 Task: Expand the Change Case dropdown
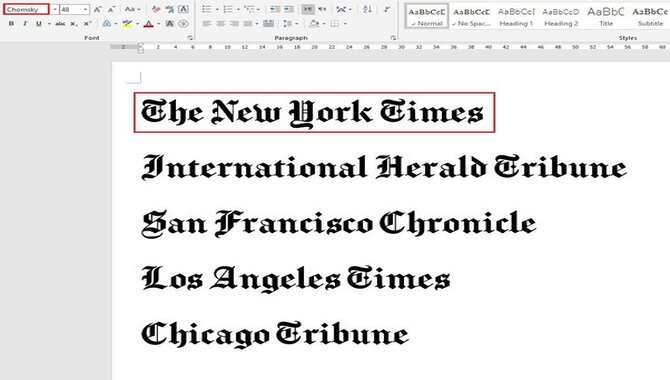click(138, 9)
